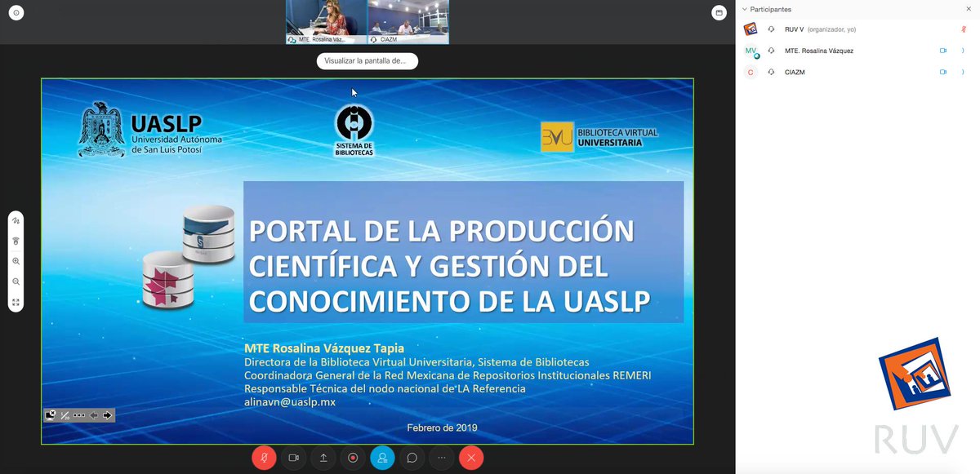Click the headset icon next to MTE. Rosalina
This screenshot has height=474, width=980.
(771, 51)
